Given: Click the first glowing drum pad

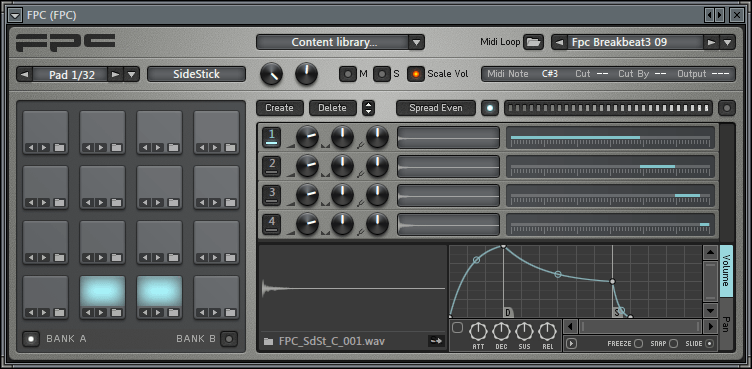Looking at the screenshot, I should coord(102,291).
